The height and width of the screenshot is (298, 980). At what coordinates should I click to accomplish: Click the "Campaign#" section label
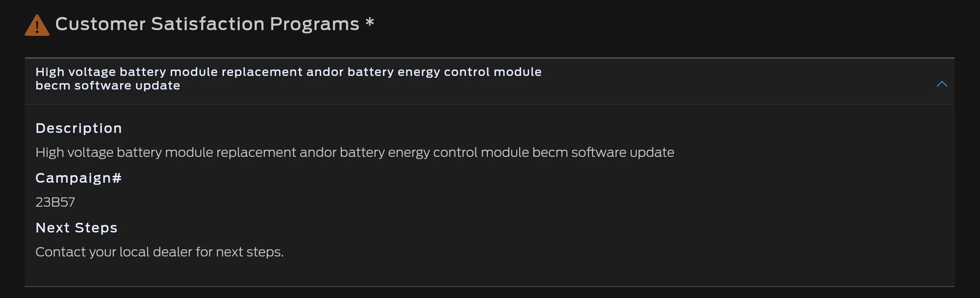pyautogui.click(x=78, y=178)
